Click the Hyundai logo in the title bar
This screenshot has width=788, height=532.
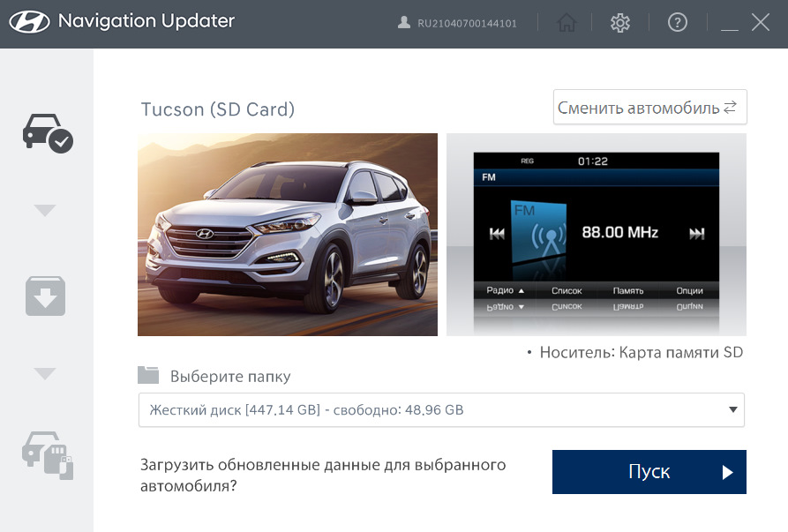click(x=29, y=22)
